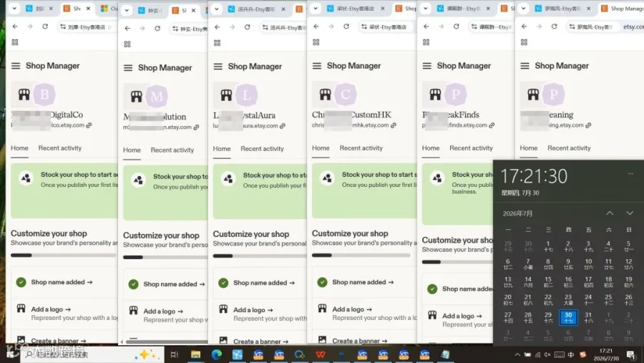The height and width of the screenshot is (363, 644).
Task: Open notification center in system tray
Action: (x=631, y=354)
